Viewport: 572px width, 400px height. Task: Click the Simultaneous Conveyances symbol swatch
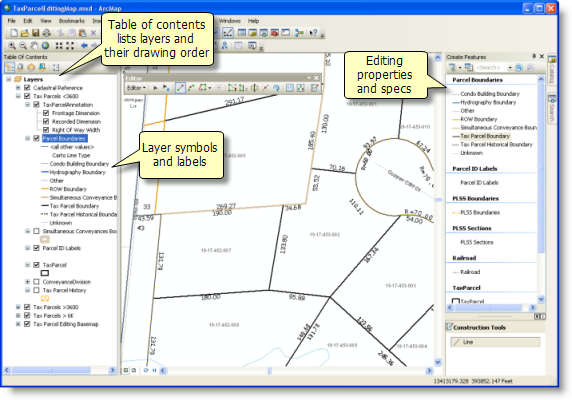point(45,240)
